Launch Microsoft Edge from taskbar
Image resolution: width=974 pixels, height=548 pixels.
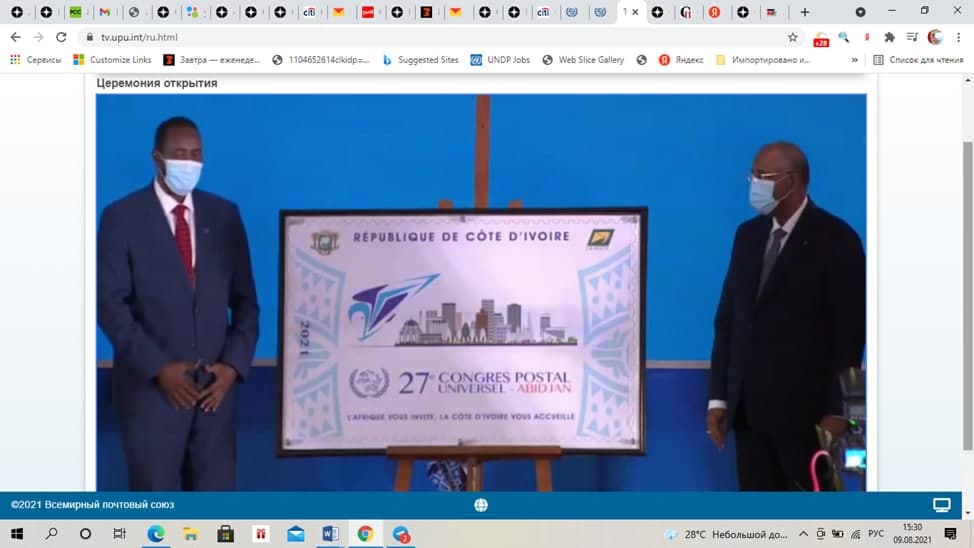point(155,534)
